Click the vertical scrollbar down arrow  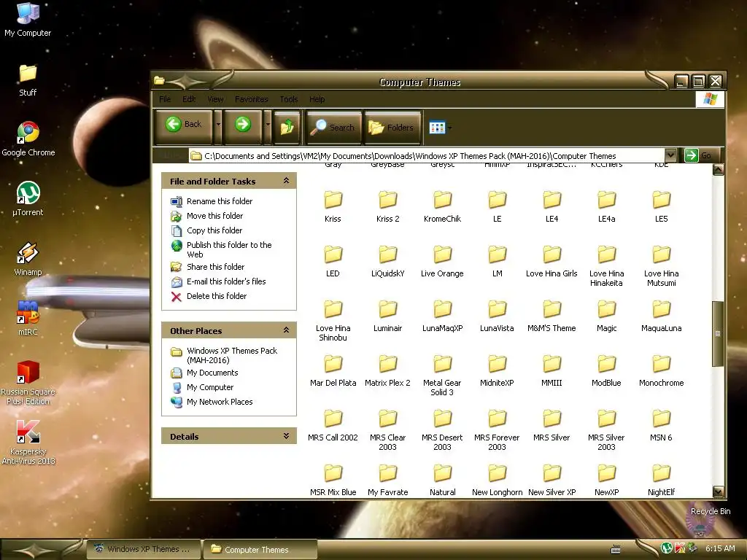point(718,491)
